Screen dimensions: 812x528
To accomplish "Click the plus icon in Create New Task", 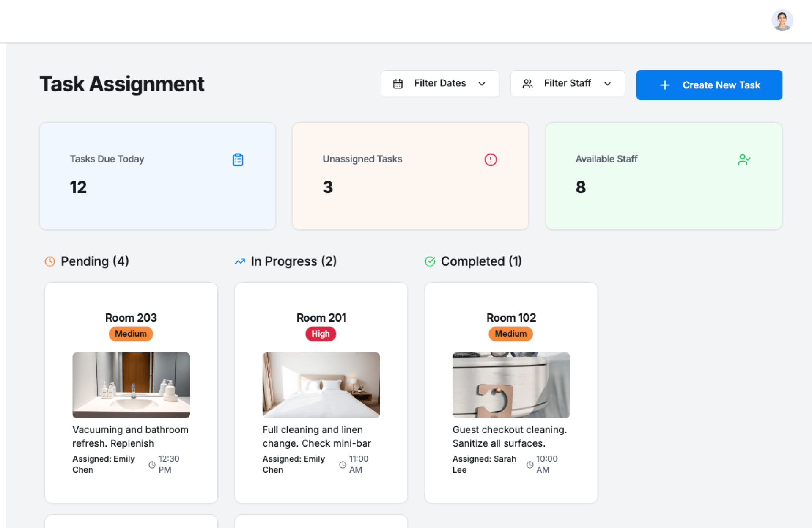I will (x=664, y=85).
